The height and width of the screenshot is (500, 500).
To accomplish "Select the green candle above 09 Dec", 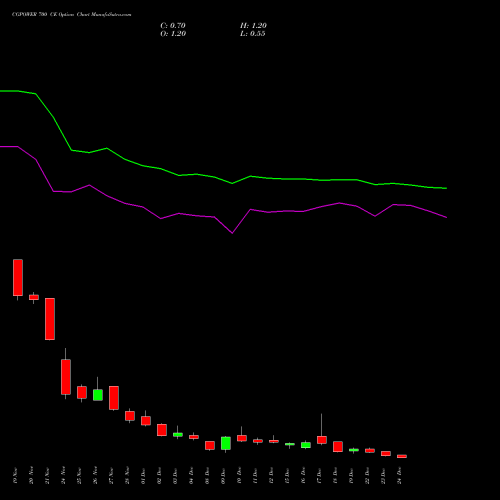I will click(226, 443).
